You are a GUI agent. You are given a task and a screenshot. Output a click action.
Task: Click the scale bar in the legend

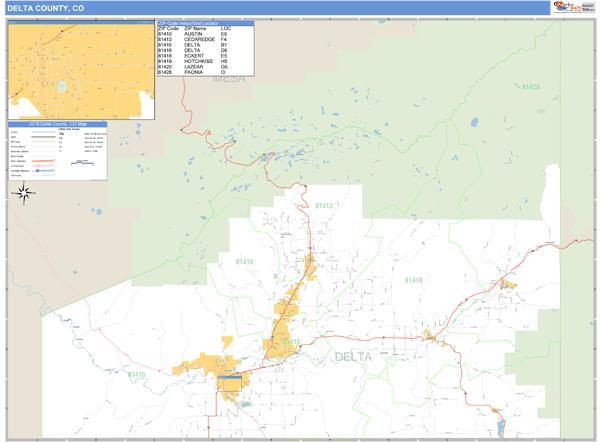point(82,163)
